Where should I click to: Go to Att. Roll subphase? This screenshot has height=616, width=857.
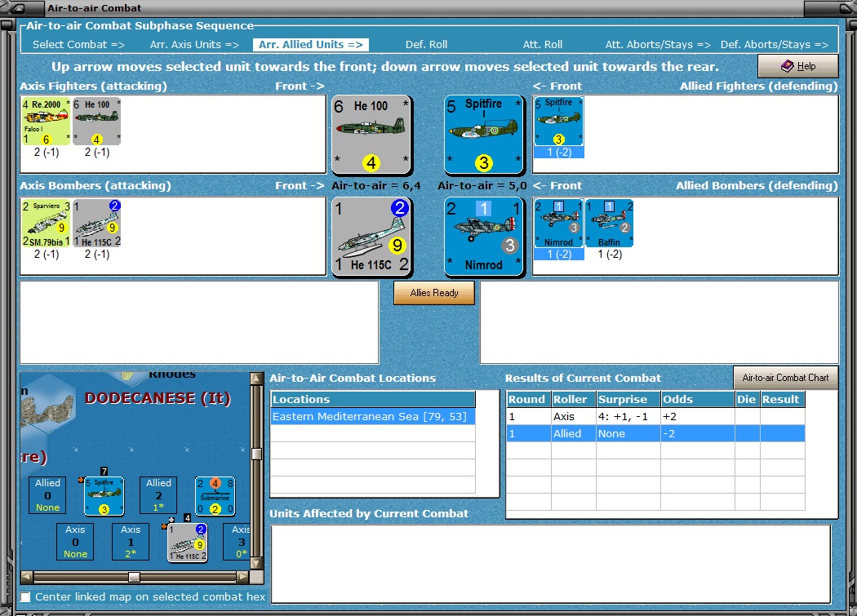tap(543, 45)
